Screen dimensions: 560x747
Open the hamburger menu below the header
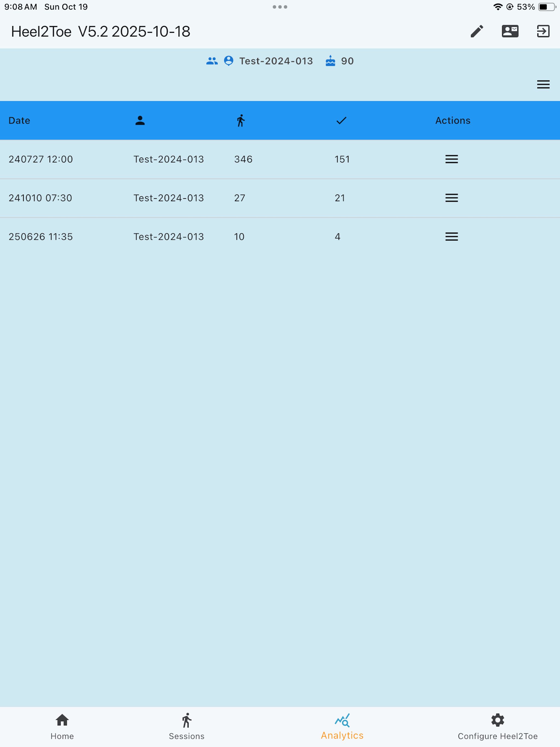click(543, 84)
